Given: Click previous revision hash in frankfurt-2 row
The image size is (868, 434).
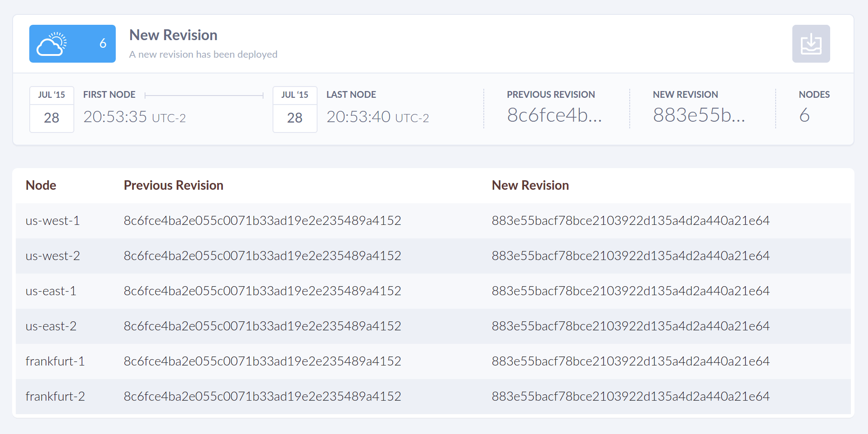Looking at the screenshot, I should coord(263,396).
